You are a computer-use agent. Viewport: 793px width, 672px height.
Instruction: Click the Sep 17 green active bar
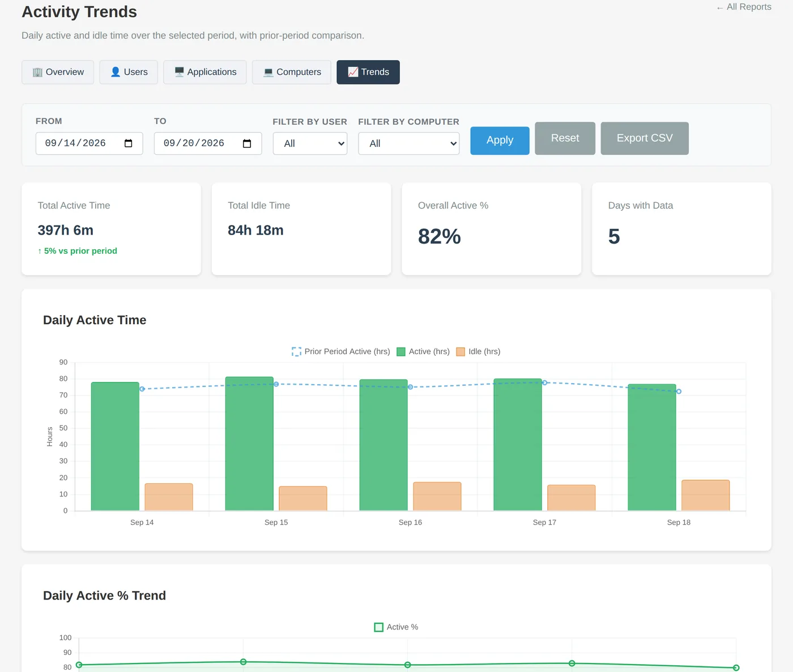(518, 445)
